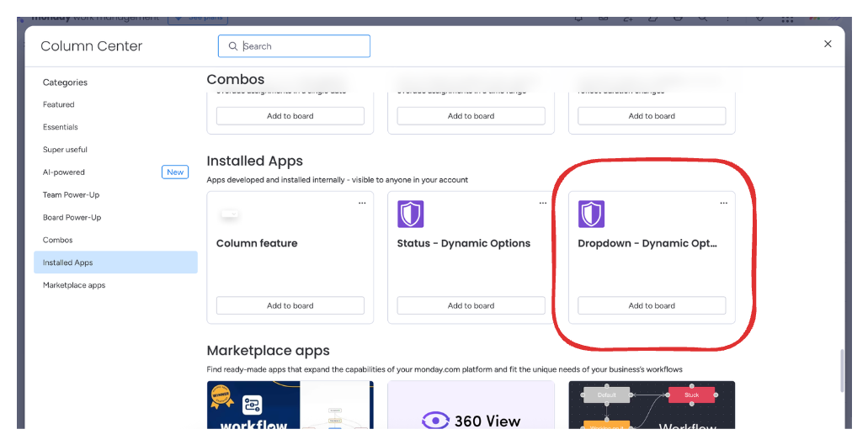
Task: Click the Status - Dynamic Options shield icon
Action: [411, 214]
